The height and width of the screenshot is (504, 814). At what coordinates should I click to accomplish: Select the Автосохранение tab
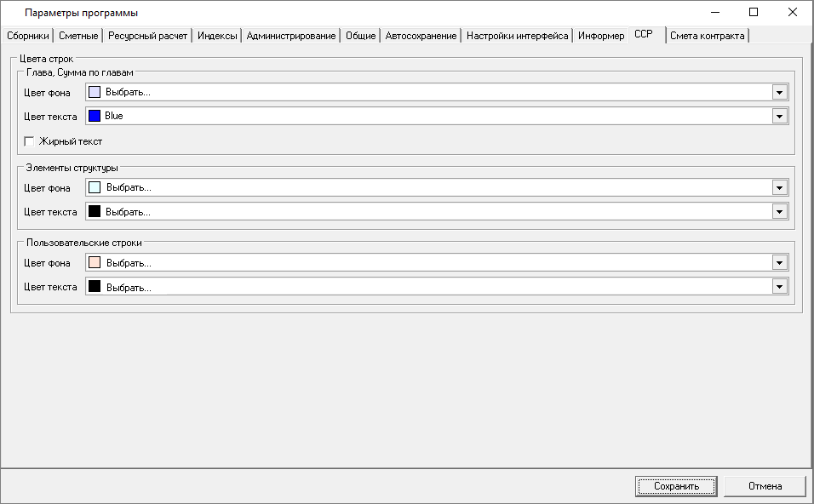click(421, 36)
